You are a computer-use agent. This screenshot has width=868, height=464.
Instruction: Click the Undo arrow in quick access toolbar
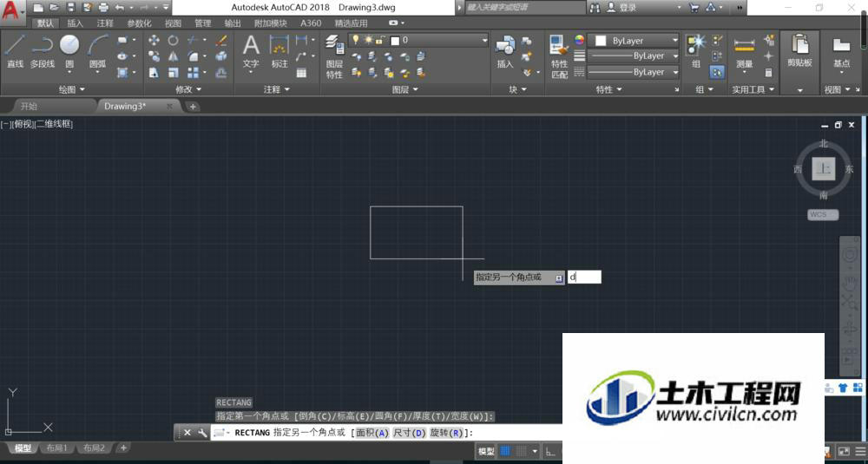tap(120, 7)
